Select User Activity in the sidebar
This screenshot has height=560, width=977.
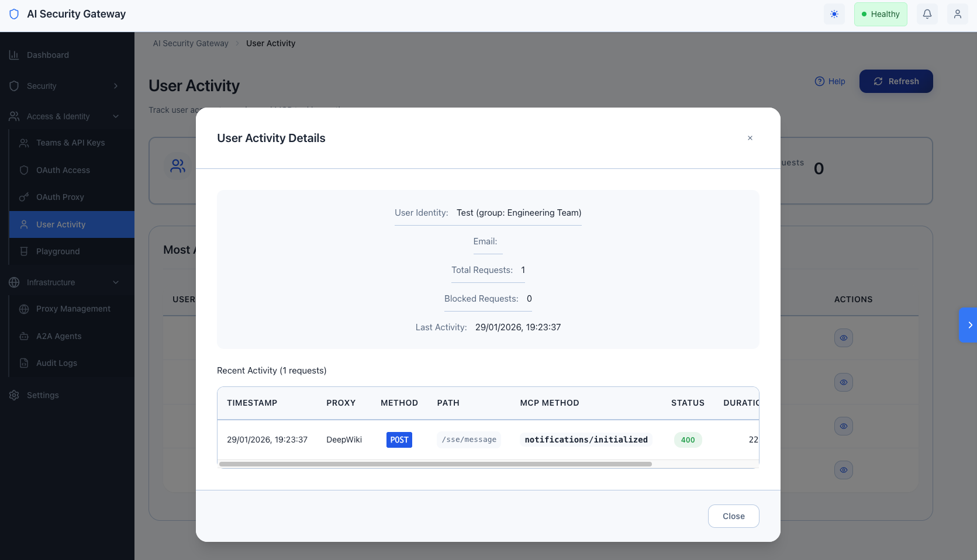61,224
